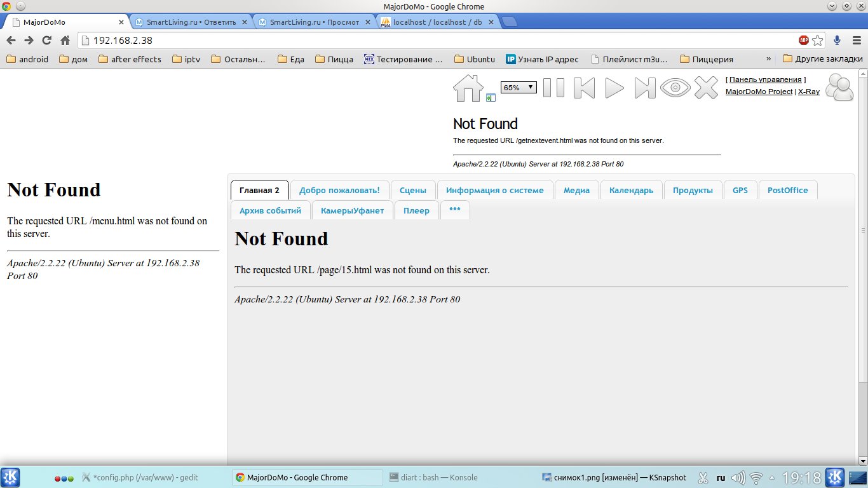868x488 pixels.
Task: Skip to the next track
Action: 645,88
